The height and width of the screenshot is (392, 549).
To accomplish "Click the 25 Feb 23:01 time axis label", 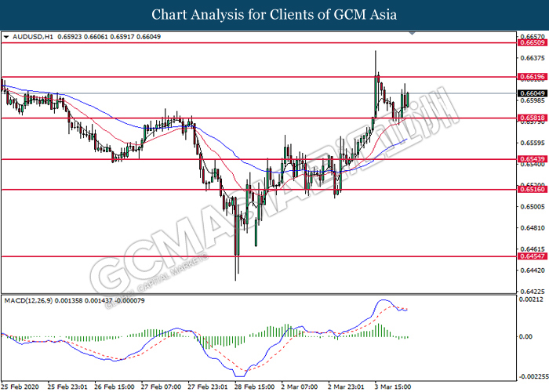I will pyautogui.click(x=67, y=387).
